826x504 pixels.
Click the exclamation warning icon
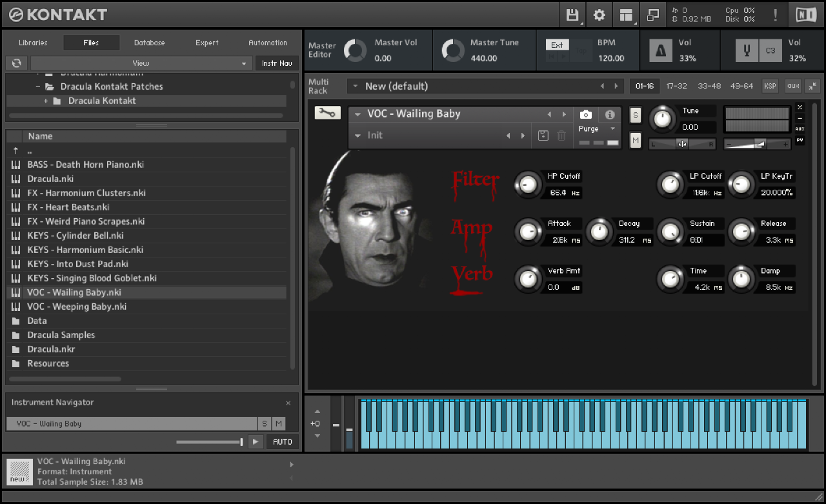775,14
